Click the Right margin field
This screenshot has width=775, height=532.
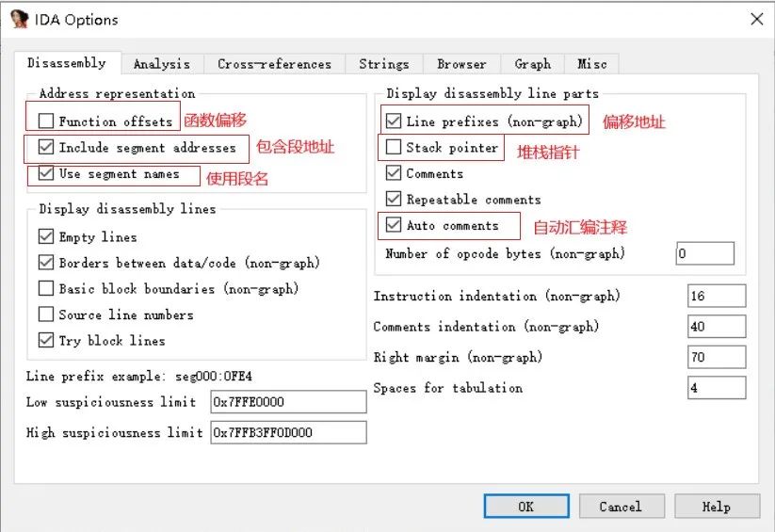[717, 358]
